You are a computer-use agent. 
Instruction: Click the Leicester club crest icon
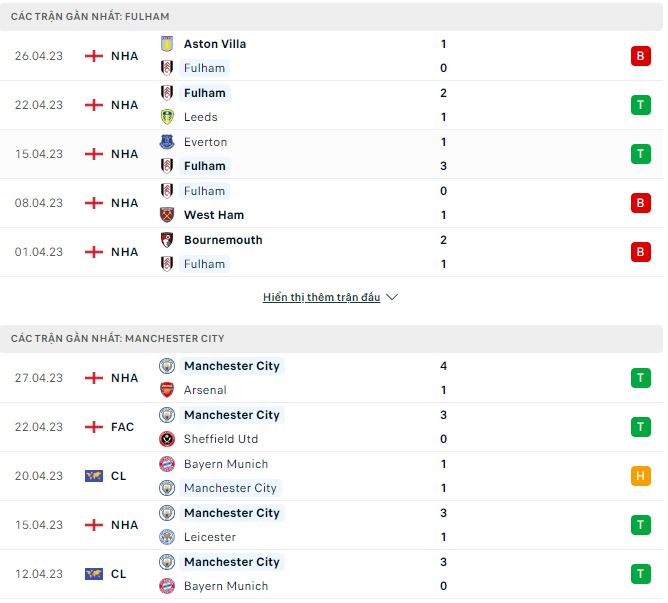coord(167,537)
